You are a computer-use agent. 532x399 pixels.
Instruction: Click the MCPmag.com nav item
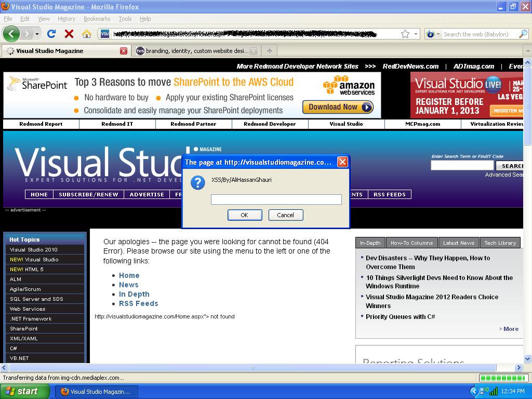(423, 124)
